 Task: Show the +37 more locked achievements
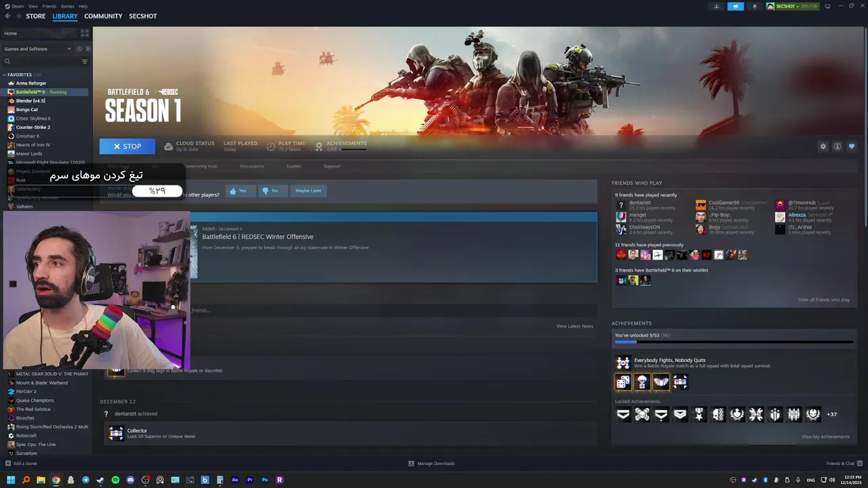coord(832,414)
